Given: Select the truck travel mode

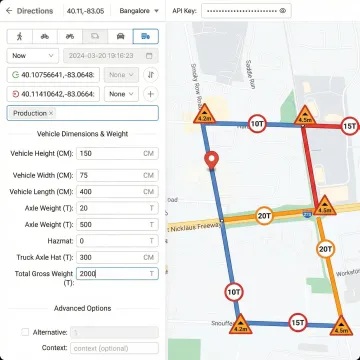Looking at the screenshot, I should point(146,36).
